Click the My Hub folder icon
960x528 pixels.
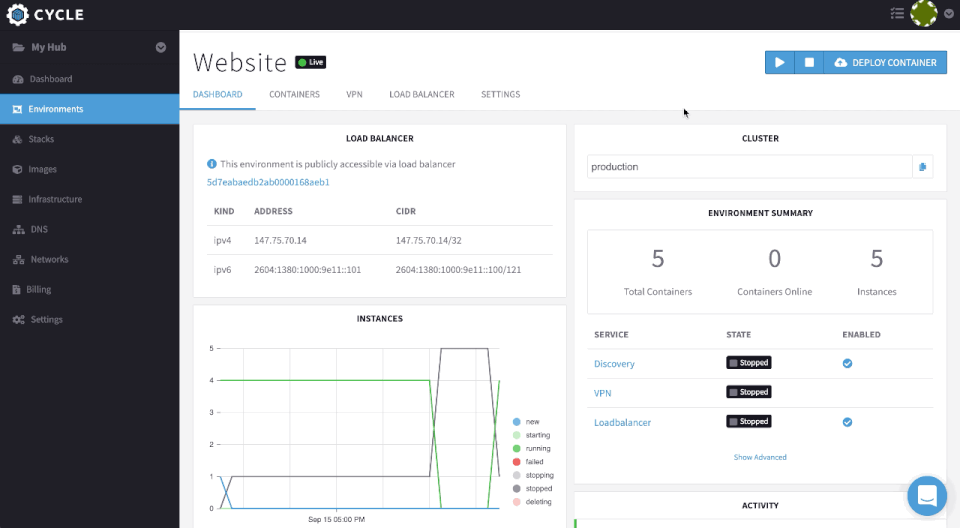(x=18, y=47)
